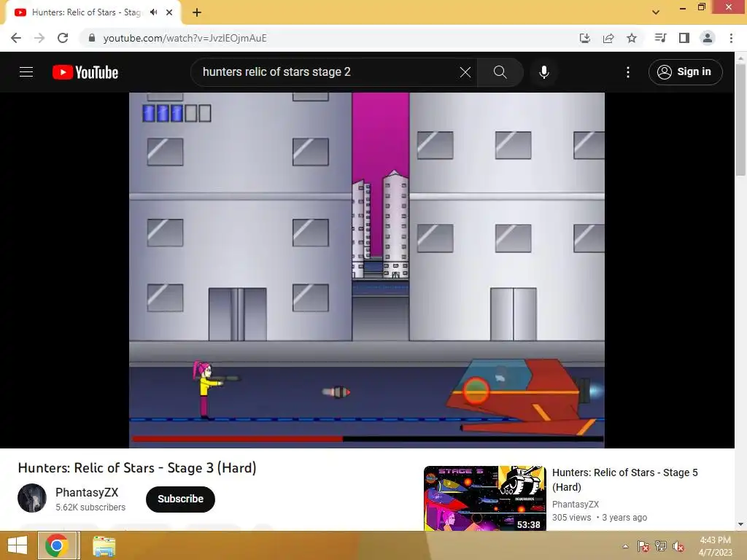Open Windows Start menu
Viewport: 747px width, 560px height.
pos(18,545)
